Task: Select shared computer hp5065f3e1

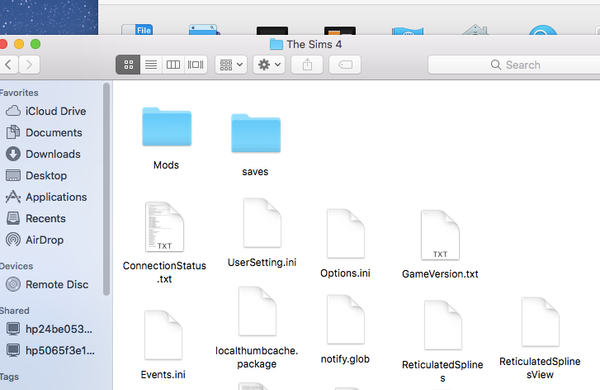Action: [50, 350]
